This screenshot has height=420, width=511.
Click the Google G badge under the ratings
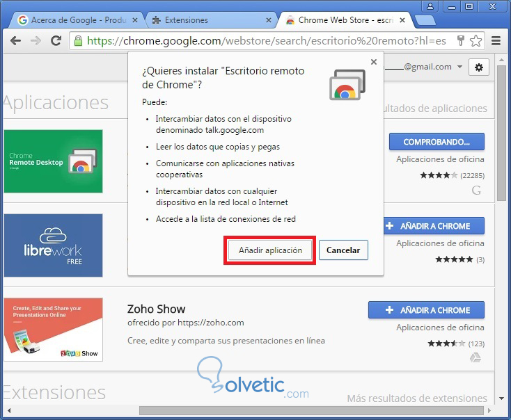point(476,190)
